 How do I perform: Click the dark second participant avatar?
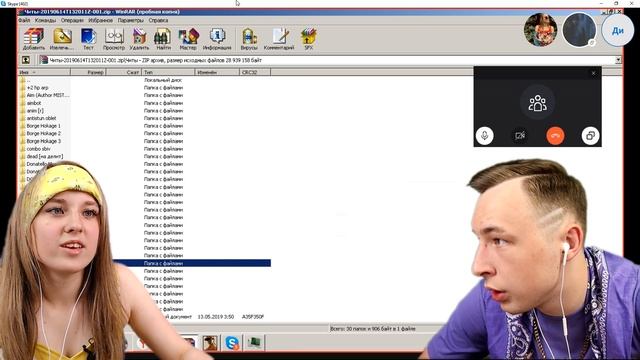pos(579,30)
